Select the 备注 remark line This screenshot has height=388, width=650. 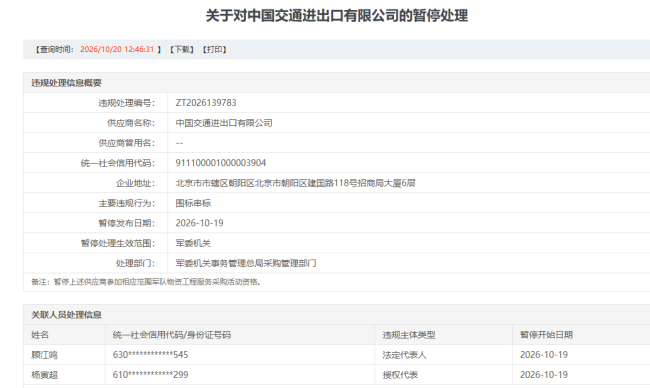pyautogui.click(x=146, y=282)
